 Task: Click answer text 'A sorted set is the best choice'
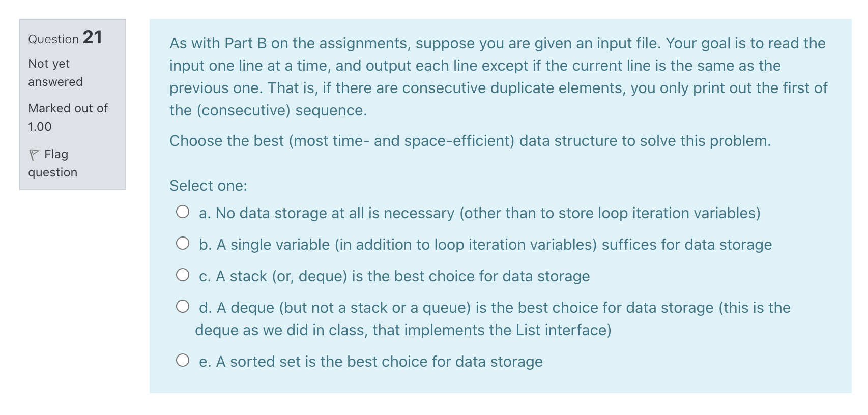(x=371, y=362)
